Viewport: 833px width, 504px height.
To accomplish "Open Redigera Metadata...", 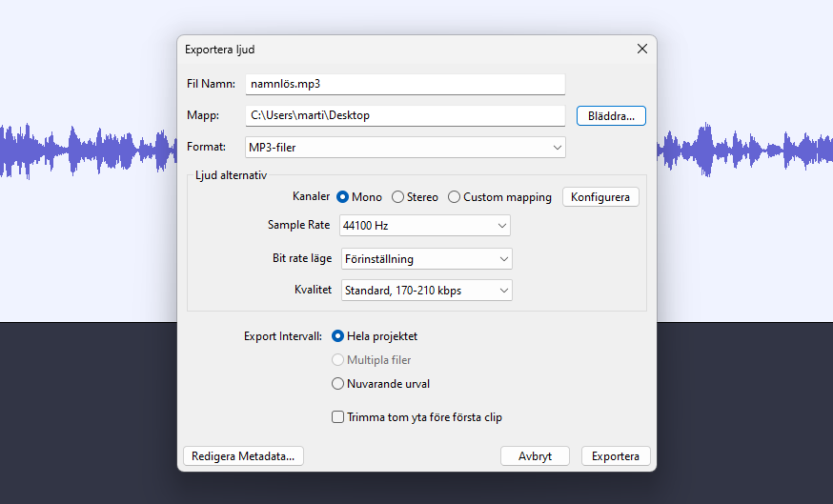I will click(243, 456).
